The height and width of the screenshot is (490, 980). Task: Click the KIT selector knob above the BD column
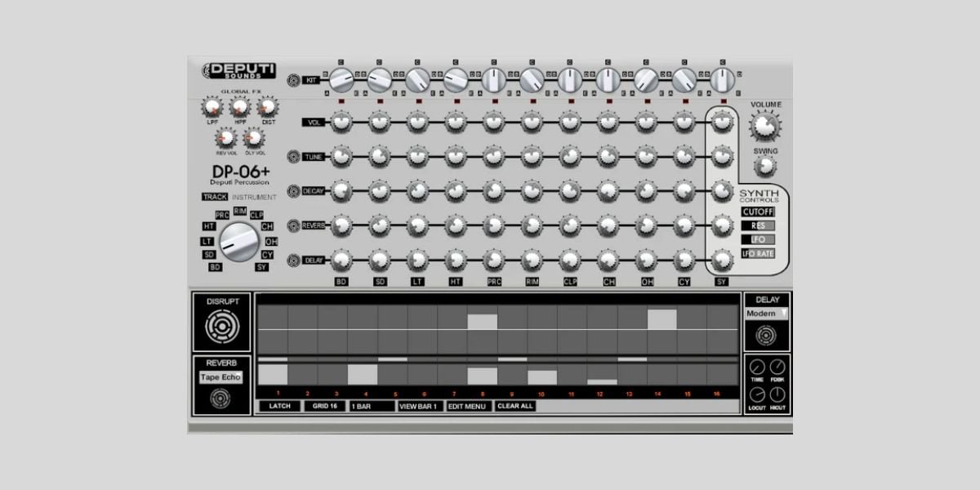click(341, 80)
